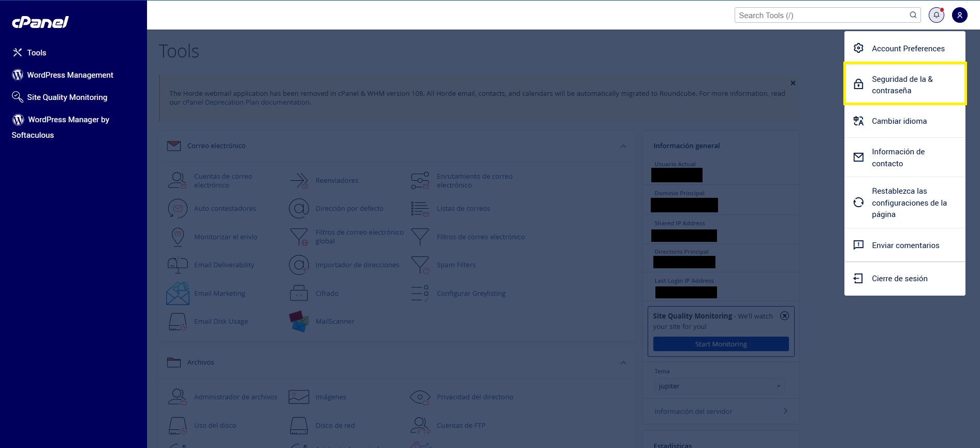Click the MailScanner icon
This screenshot has height=448, width=980.
[x=299, y=321]
